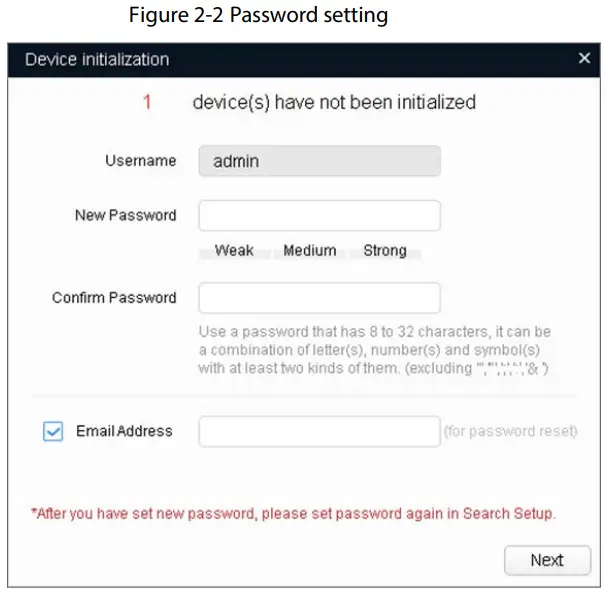Click the Weak password strength indicator

coord(234,251)
